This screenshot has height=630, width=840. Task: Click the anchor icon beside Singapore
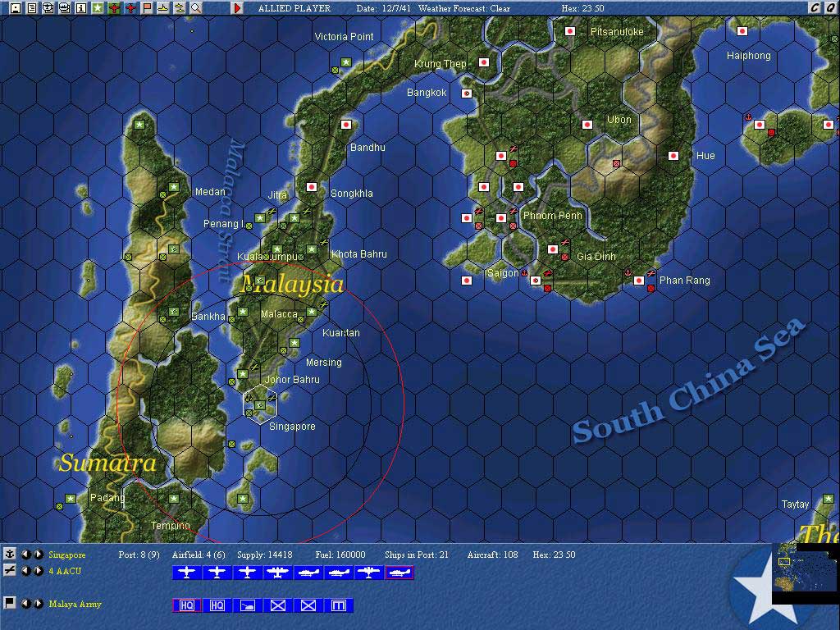[9, 554]
